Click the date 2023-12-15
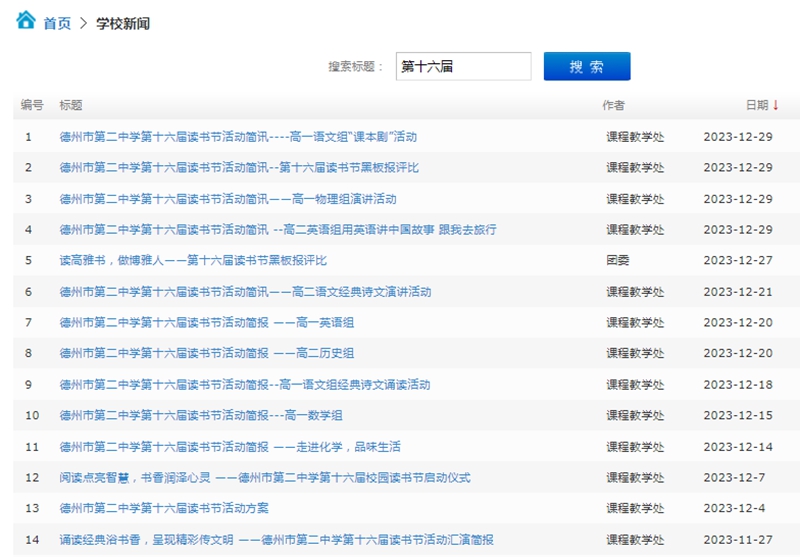The width and height of the screenshot is (800, 557). pos(738,415)
